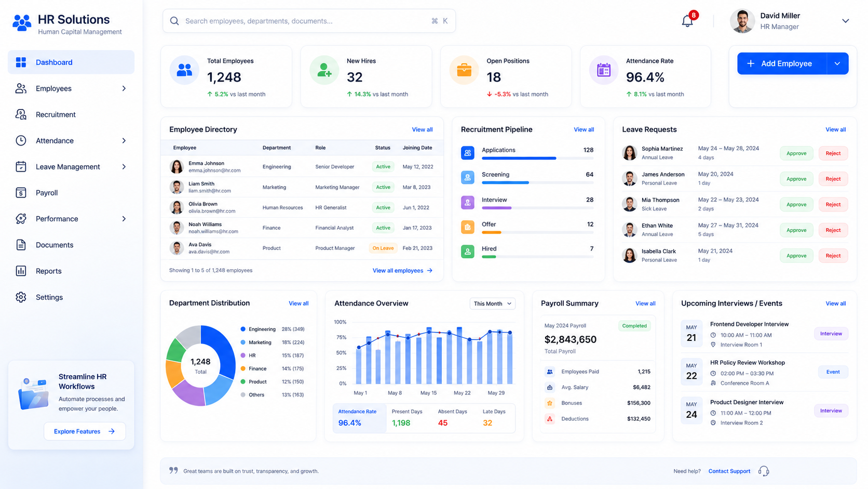Image resolution: width=868 pixels, height=489 pixels.
Task: Click the Interview pipeline stage icon
Action: 467,202
